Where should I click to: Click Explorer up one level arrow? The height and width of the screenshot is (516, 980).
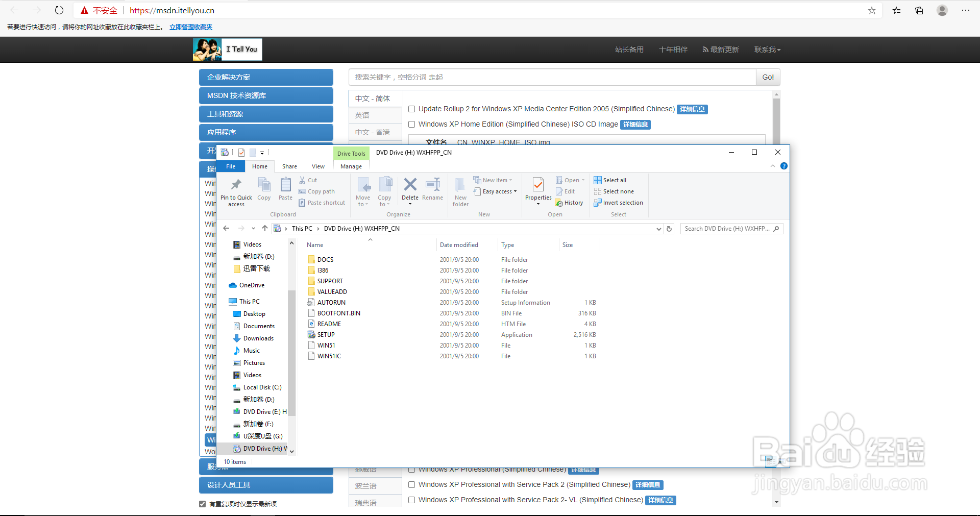pyautogui.click(x=264, y=229)
